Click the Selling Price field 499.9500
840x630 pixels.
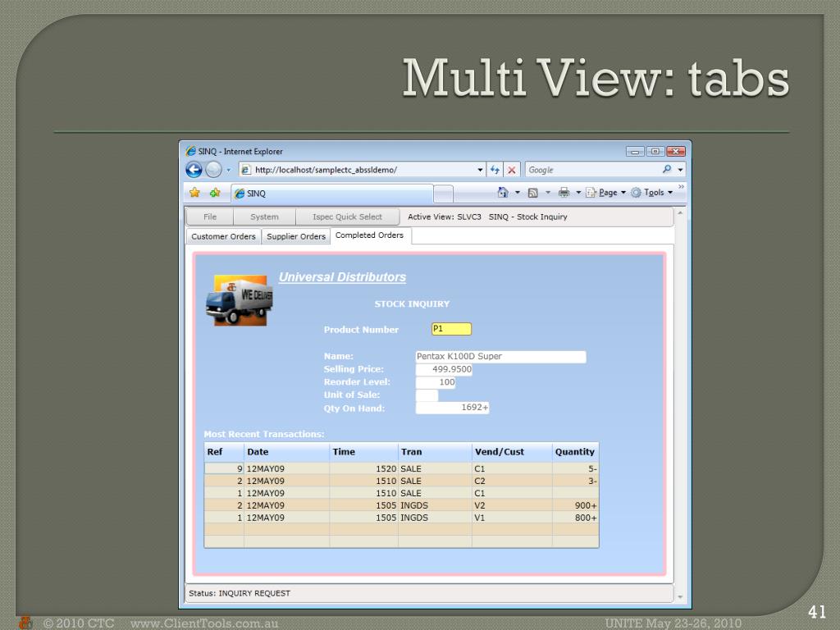[x=444, y=369]
